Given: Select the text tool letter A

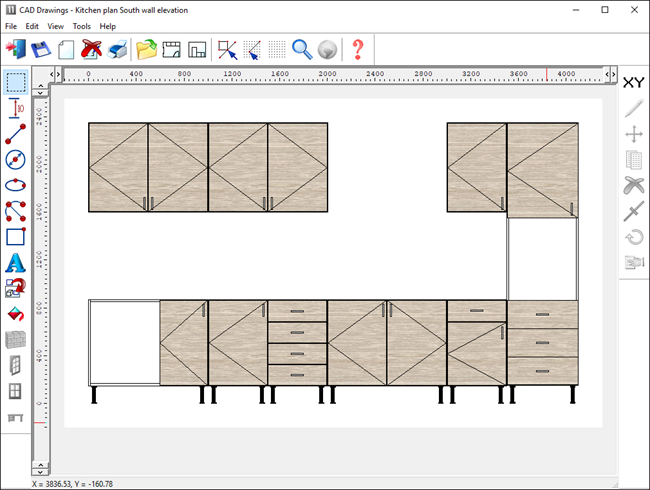Looking at the screenshot, I should point(16,263).
